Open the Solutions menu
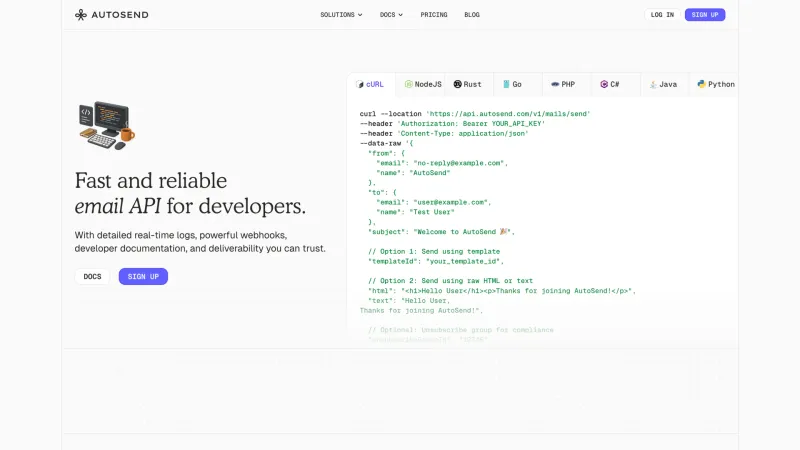Image resolution: width=800 pixels, height=450 pixels. click(x=341, y=15)
